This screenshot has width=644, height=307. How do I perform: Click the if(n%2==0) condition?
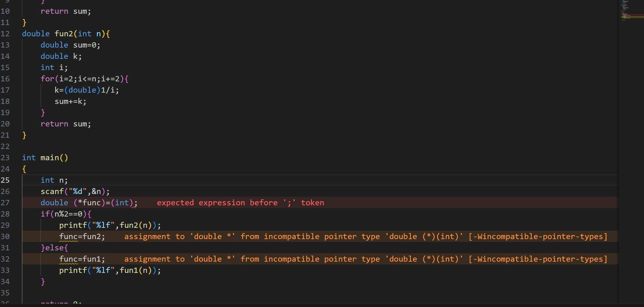coord(66,214)
